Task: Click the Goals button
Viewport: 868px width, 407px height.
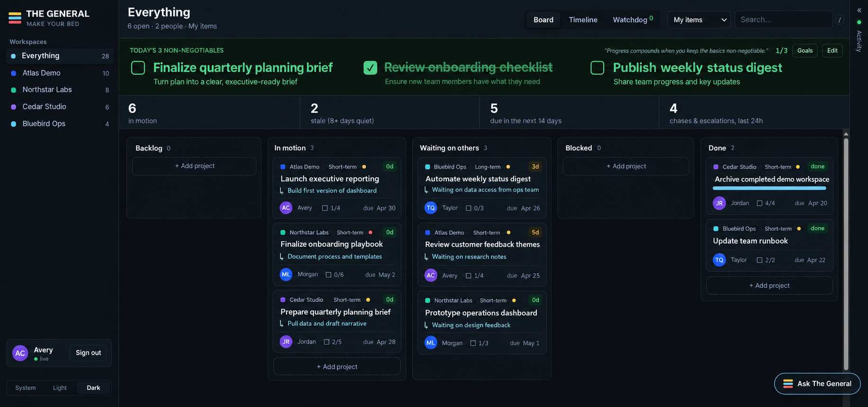Action: pyautogui.click(x=805, y=51)
